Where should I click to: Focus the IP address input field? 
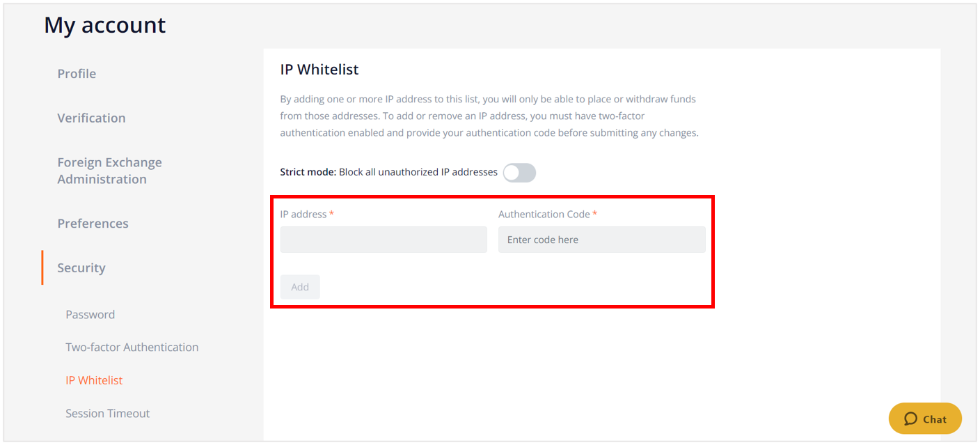384,240
